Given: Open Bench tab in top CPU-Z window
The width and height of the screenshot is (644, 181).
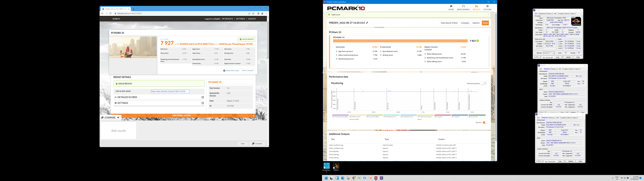Looking at the screenshot, I should 567,14.
